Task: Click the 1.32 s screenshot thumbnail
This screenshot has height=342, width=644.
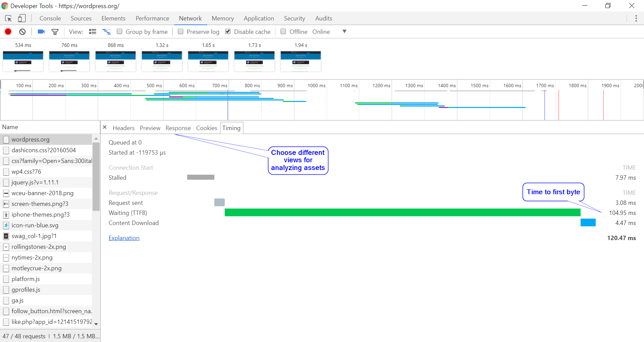Action: pos(162,61)
